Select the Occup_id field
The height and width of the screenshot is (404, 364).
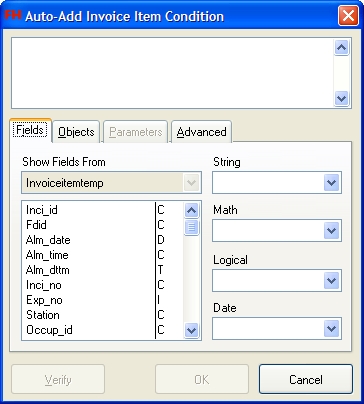[x=88, y=330]
